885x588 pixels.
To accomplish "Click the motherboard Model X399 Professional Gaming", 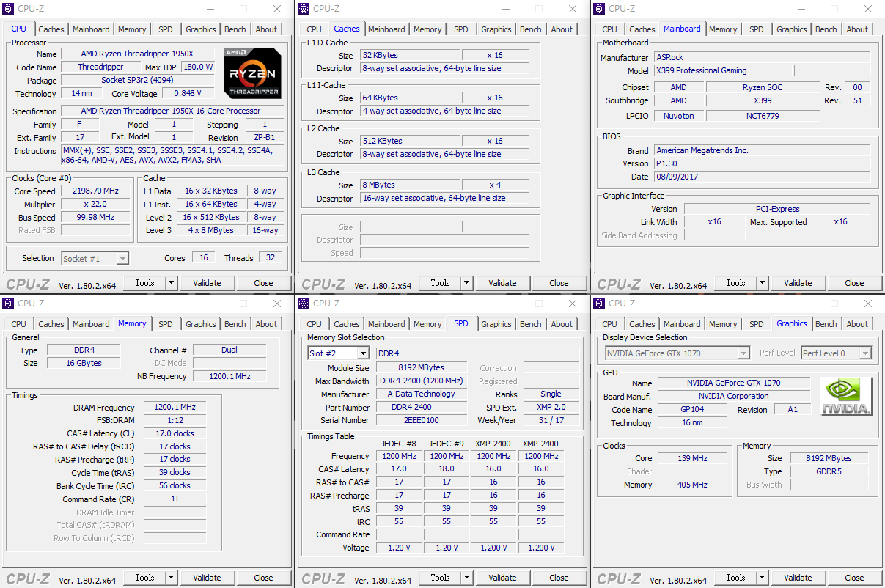I will pyautogui.click(x=722, y=70).
